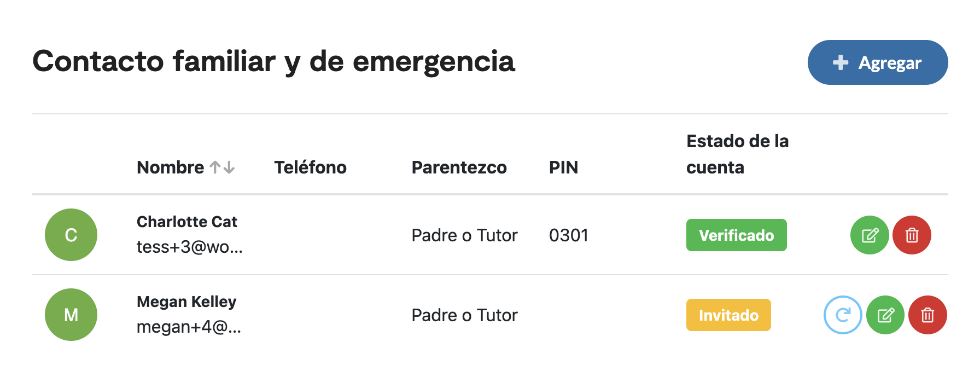Click the Agregar button
The height and width of the screenshot is (371, 980).
[878, 62]
